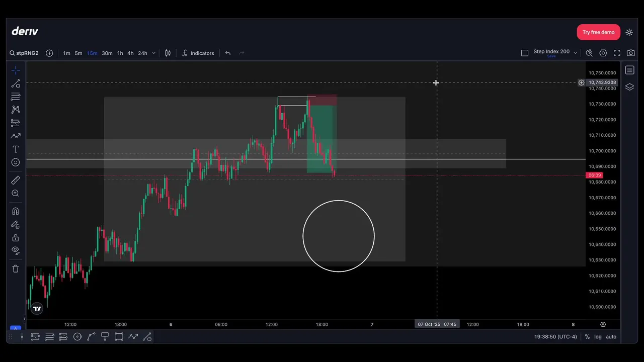Open the emoji icons tool

16,162
